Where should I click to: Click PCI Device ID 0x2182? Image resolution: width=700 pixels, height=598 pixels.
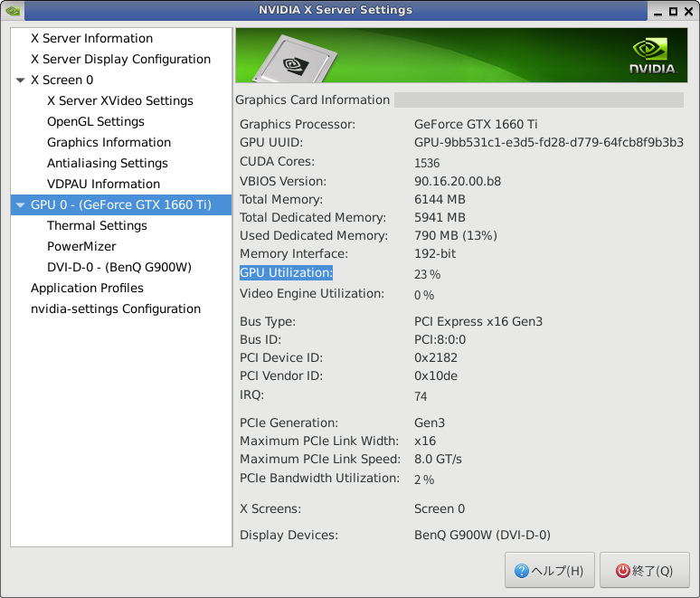tap(436, 357)
